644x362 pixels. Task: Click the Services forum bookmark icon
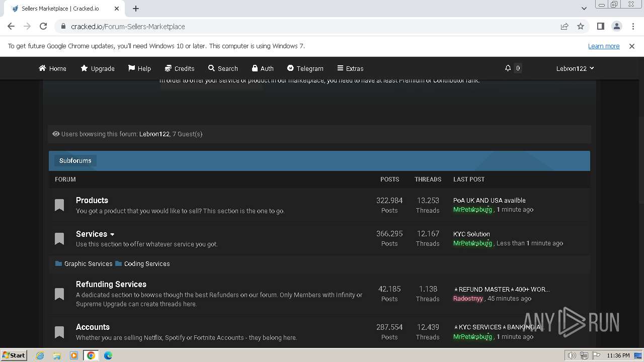[x=59, y=238]
